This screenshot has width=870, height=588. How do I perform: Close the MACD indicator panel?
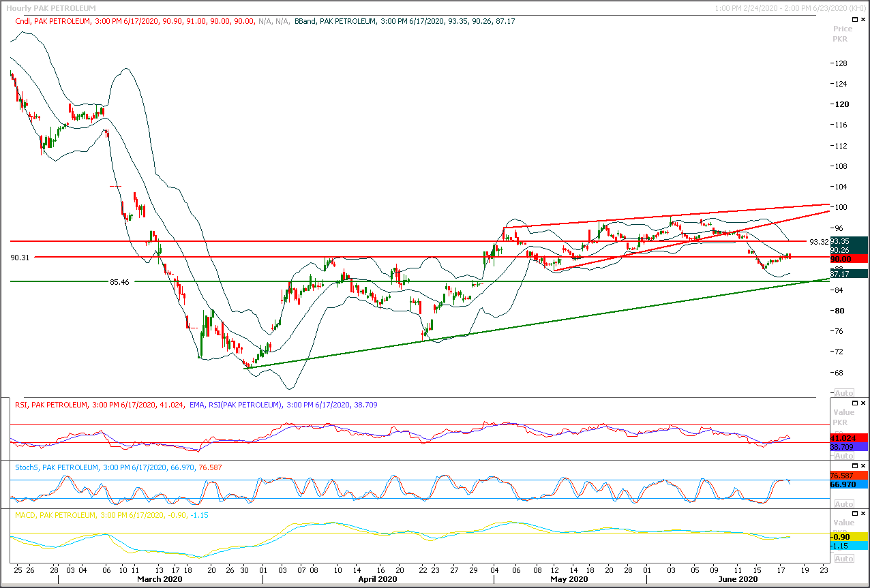coord(863,513)
